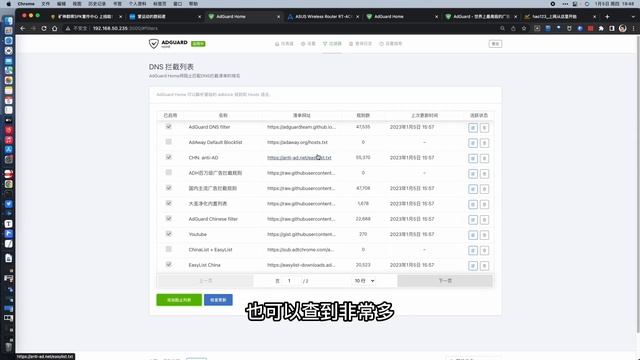The width and height of the screenshot is (640, 360).
Task: Uncheck the AdGuard Chinese filter list
Action: point(169,218)
